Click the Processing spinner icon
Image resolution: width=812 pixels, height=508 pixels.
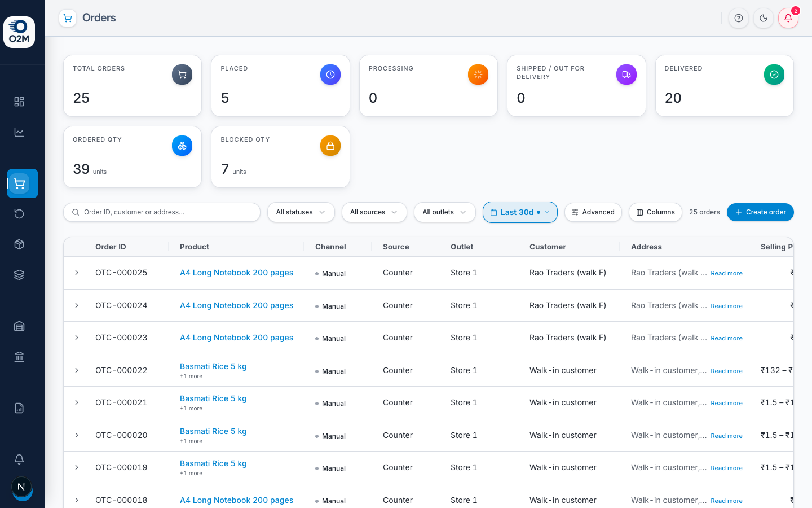[478, 75]
